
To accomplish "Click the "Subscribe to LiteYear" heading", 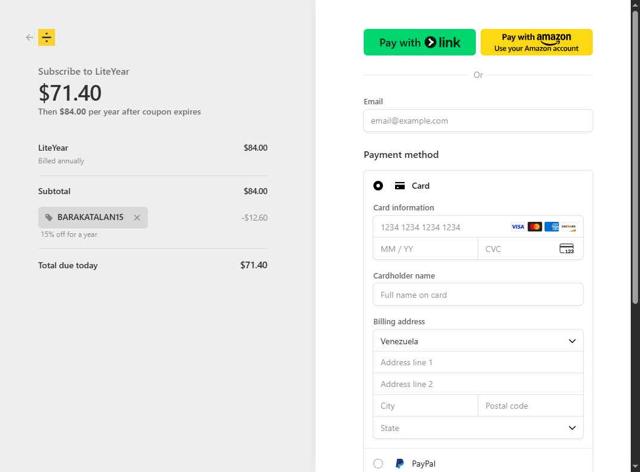I will (84, 71).
